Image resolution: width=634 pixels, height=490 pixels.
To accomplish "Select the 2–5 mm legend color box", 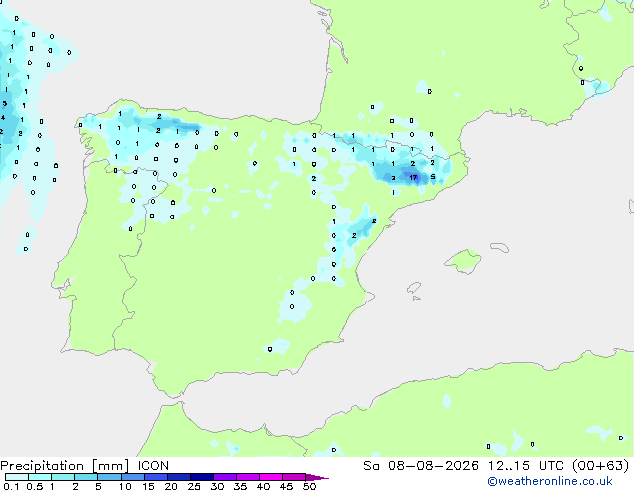I will click(86, 477).
